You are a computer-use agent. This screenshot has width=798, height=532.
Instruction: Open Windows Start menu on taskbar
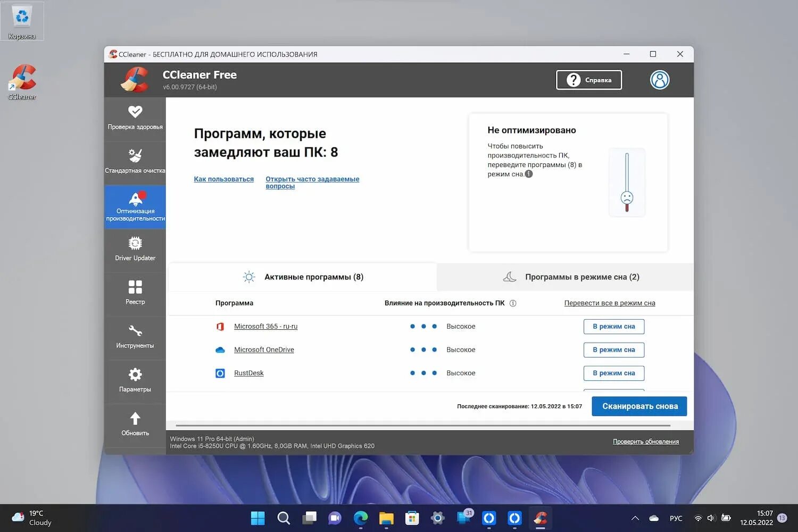point(257,518)
